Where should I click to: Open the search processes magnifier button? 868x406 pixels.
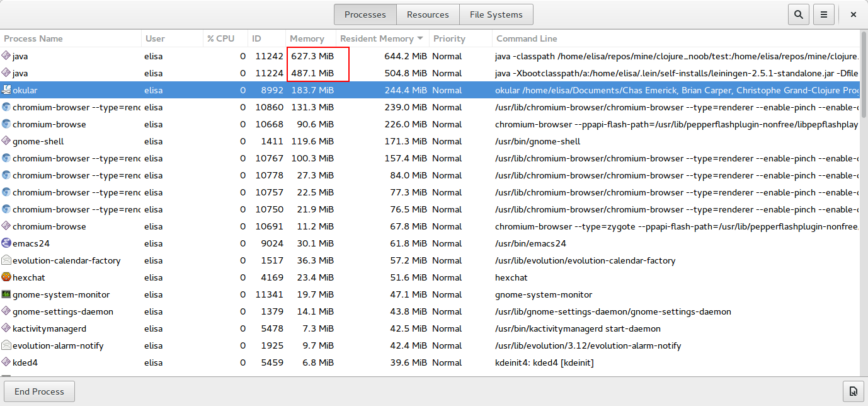(x=799, y=14)
